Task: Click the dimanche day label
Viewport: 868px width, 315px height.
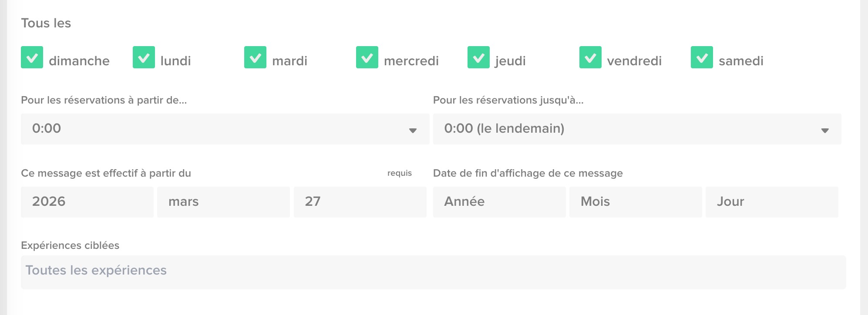Action: click(x=79, y=61)
